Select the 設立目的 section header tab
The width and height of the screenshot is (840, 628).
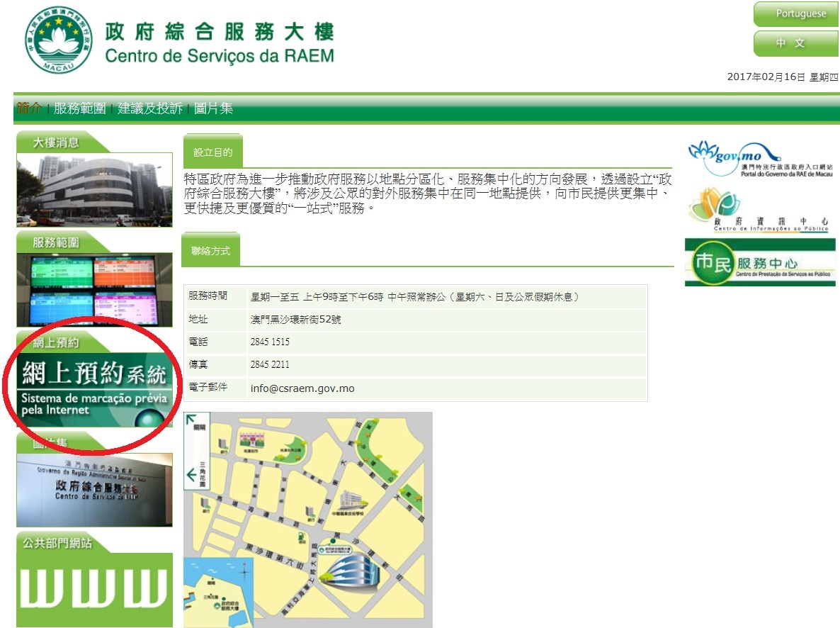(x=212, y=152)
